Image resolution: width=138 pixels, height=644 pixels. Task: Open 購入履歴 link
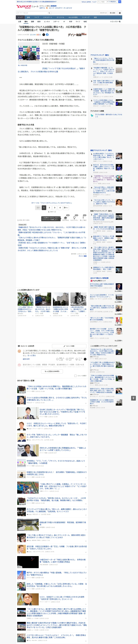pos(112,13)
